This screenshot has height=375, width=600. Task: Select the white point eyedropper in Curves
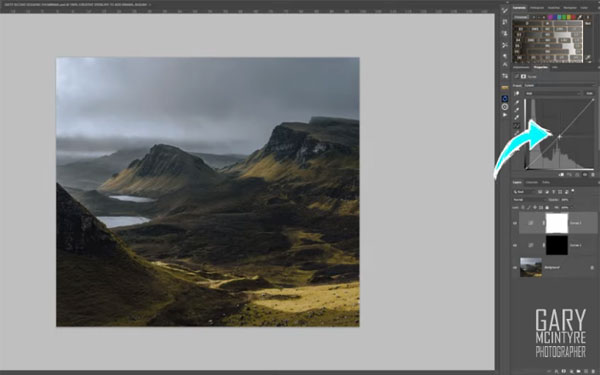pos(517,117)
